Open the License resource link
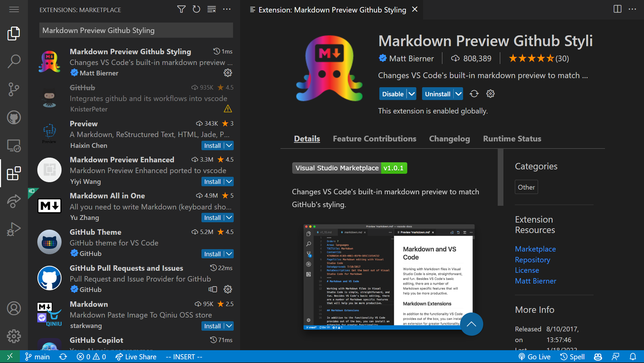The height and width of the screenshot is (363, 644). [x=527, y=270]
